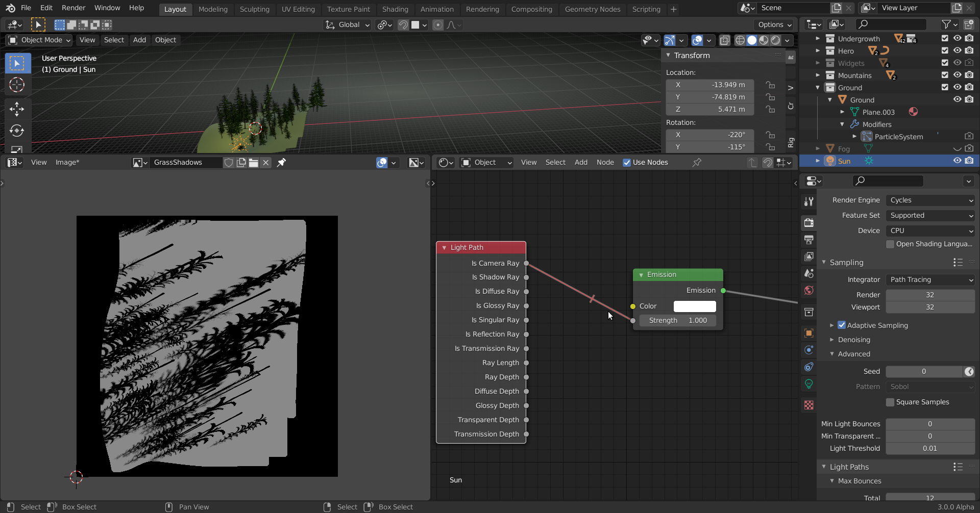Open the World properties tab icon
980x513 pixels.
808,291
